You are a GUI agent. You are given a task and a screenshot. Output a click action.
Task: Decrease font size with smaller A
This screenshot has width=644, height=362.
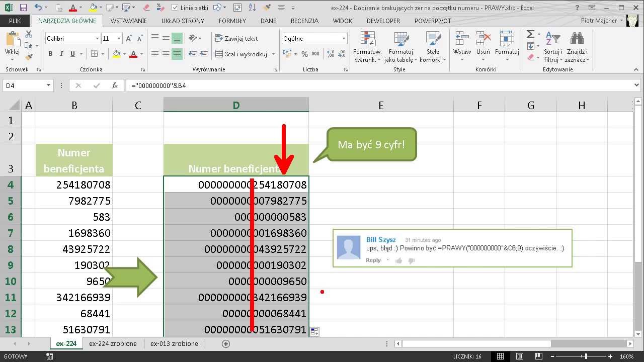(139, 39)
